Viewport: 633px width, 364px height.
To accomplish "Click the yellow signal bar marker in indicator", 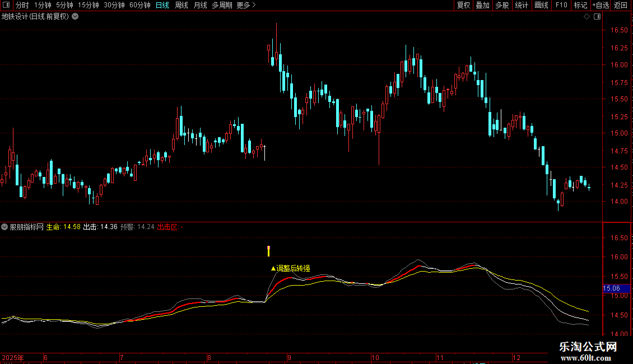I will (268, 251).
